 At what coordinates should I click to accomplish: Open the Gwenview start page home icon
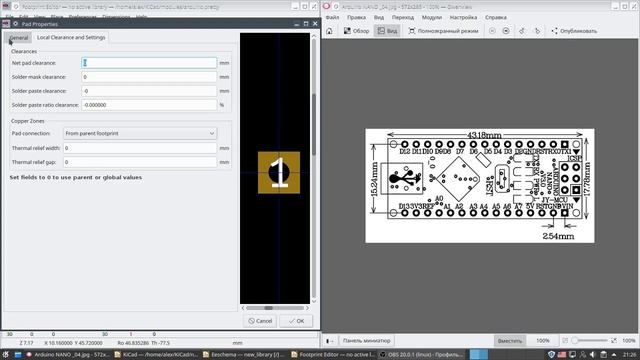point(329,31)
